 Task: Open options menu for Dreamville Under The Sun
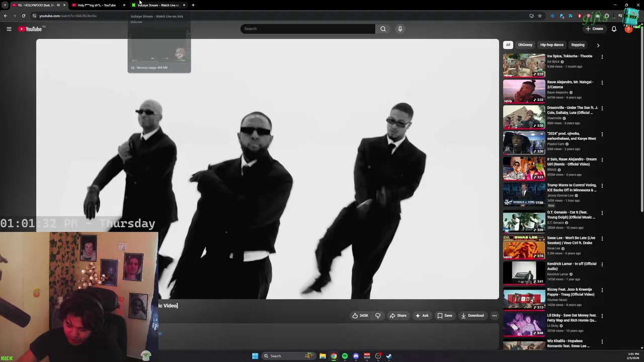[x=602, y=108]
